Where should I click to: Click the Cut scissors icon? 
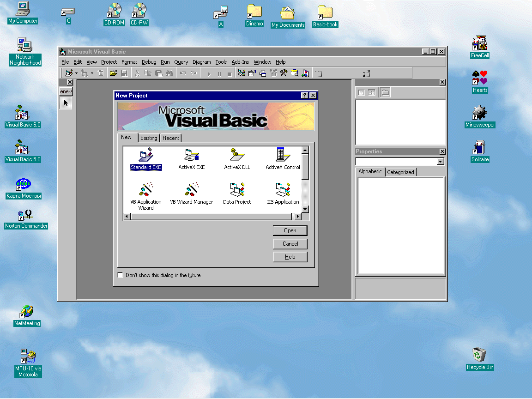pos(138,73)
